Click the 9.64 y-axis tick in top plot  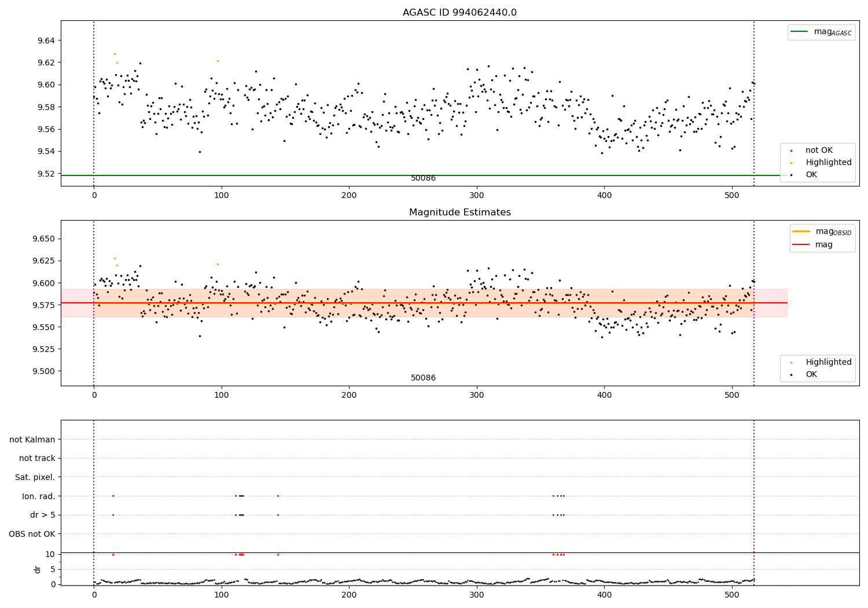pos(46,41)
